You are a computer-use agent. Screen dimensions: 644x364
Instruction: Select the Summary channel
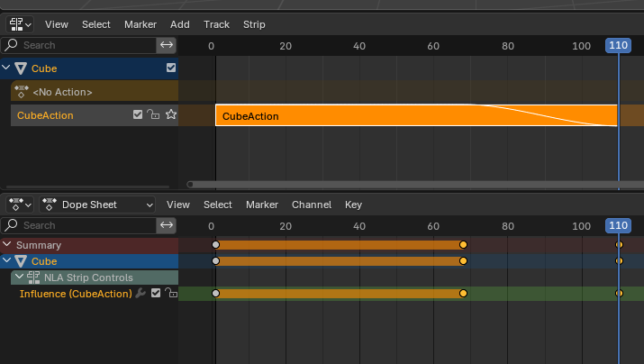pos(39,245)
